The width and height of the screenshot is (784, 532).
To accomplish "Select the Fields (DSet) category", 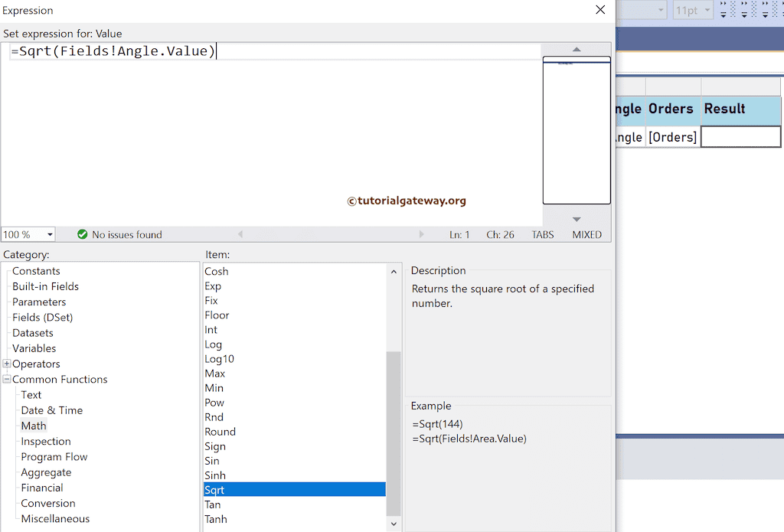I will (43, 318).
